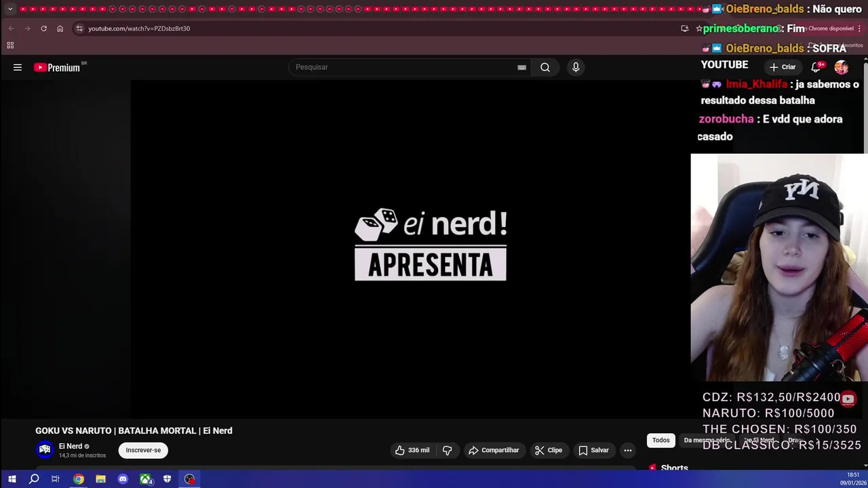This screenshot has width=868, height=488.
Task: Click the magnifier search button
Action: (x=545, y=67)
